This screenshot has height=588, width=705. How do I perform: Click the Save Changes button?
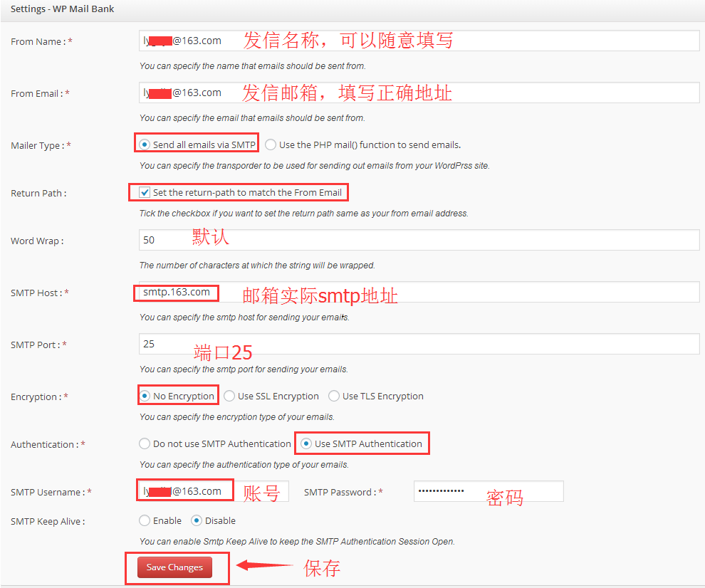tap(174, 567)
